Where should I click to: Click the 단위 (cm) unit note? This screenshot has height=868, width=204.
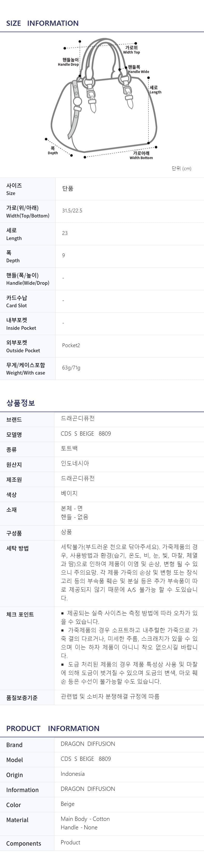(181, 168)
